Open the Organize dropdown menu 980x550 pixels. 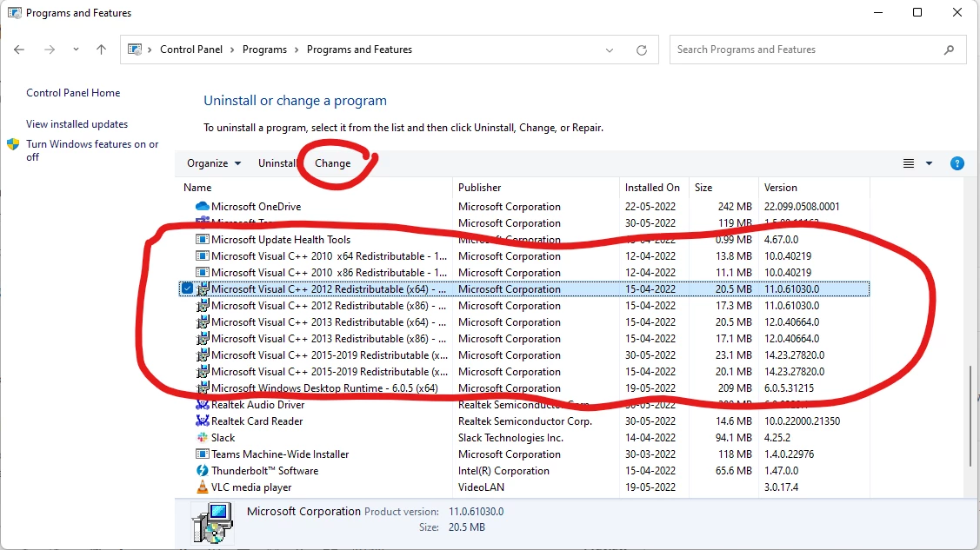tap(214, 163)
